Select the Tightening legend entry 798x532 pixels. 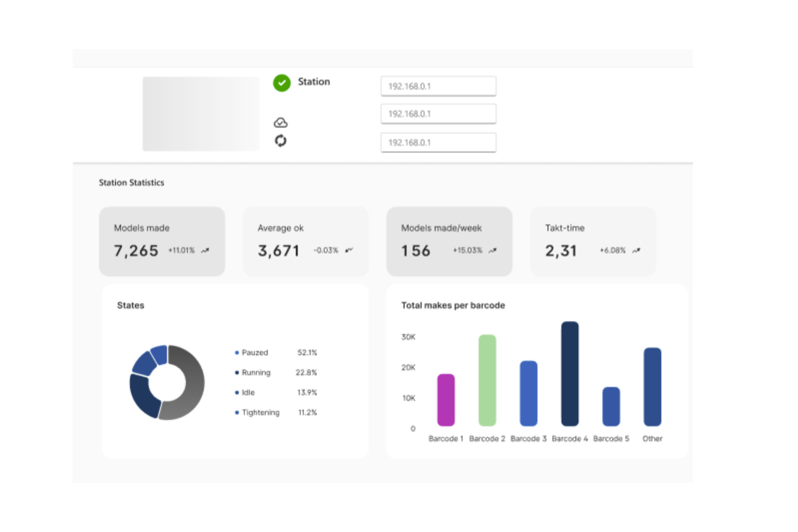coord(260,412)
